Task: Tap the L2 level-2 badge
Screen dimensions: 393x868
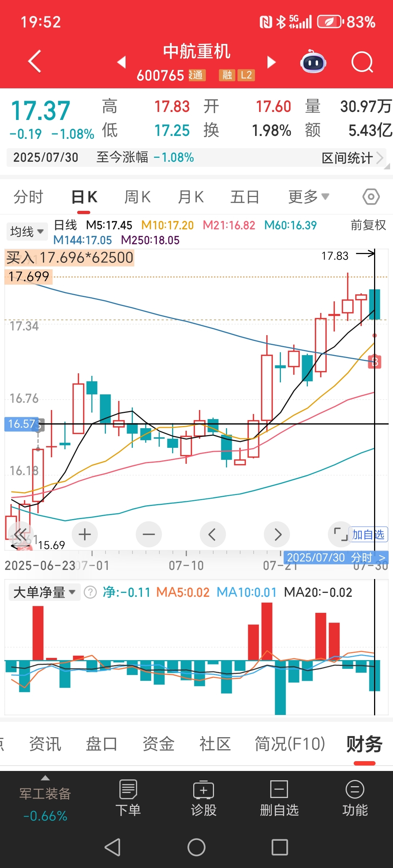Action: [246, 75]
